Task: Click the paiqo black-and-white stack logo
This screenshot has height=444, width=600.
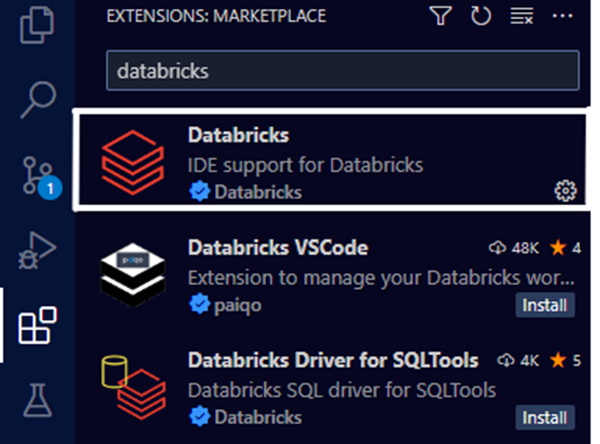Action: tap(133, 275)
